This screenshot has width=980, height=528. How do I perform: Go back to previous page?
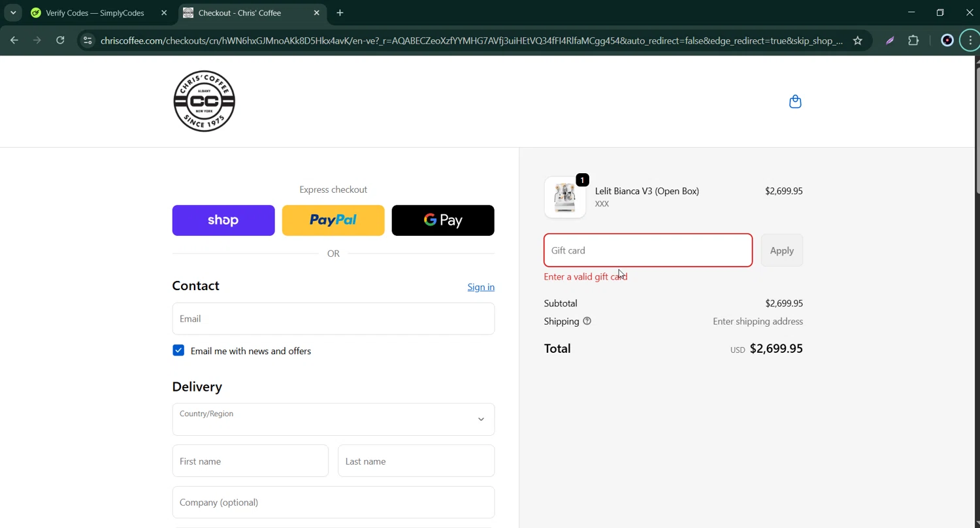[x=14, y=41]
